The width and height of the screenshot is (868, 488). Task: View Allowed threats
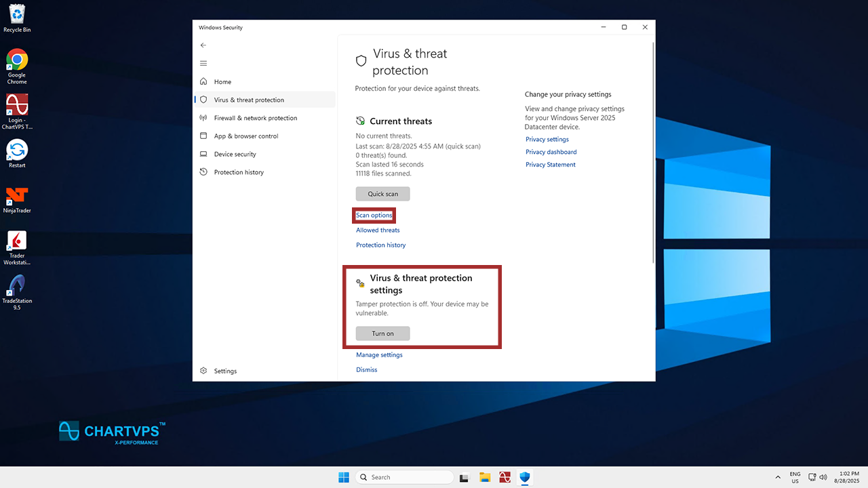coord(378,230)
